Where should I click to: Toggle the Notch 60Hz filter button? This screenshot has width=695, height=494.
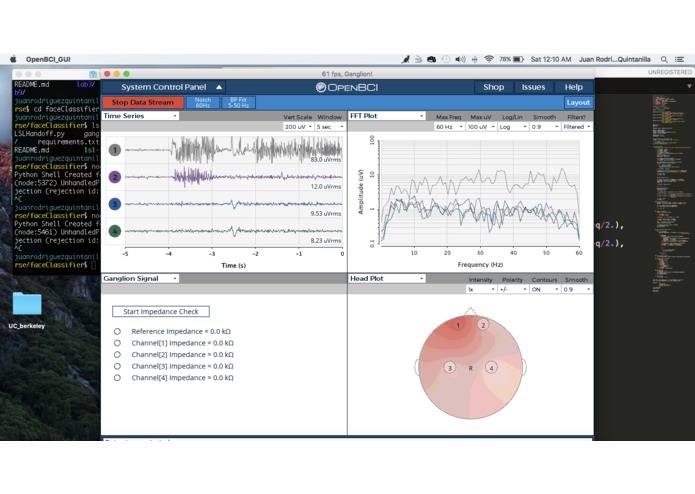[x=203, y=102]
